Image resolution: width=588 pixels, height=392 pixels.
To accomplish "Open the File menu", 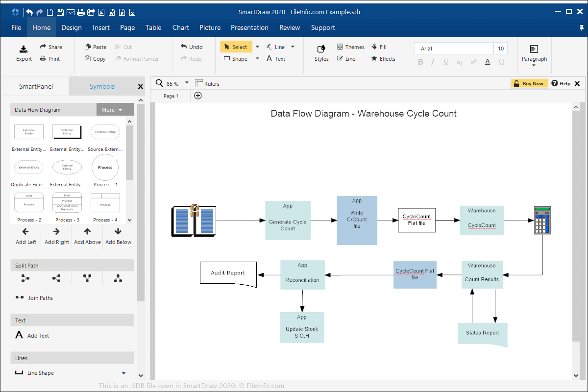I will click(x=16, y=27).
